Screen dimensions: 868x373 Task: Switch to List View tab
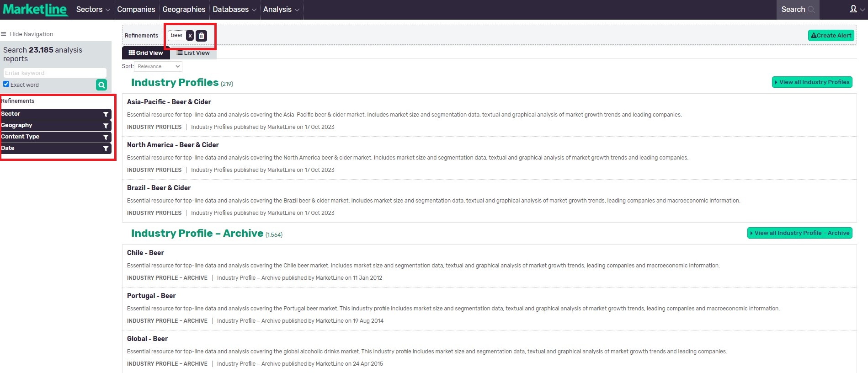click(193, 53)
